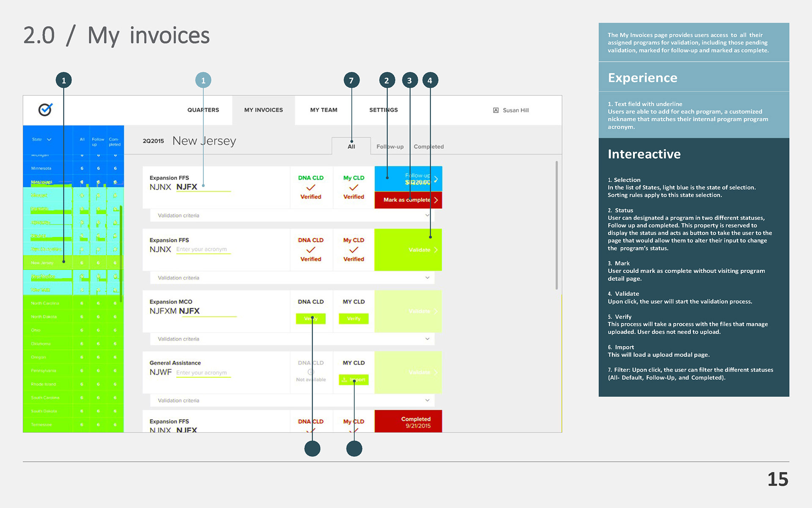Screen dimensions: 812x508
Task: Click the NJNX acronym input field
Action: click(203, 249)
